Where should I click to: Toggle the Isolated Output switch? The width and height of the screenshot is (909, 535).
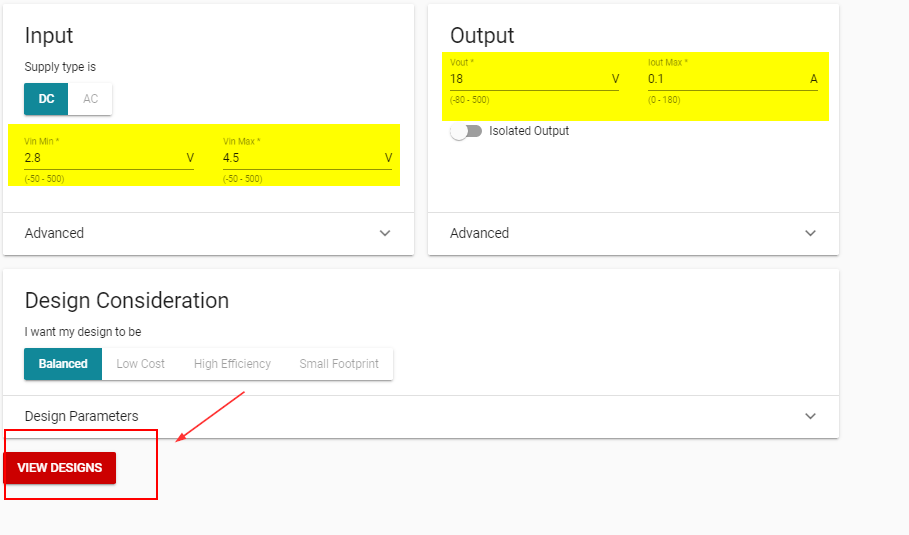click(466, 131)
